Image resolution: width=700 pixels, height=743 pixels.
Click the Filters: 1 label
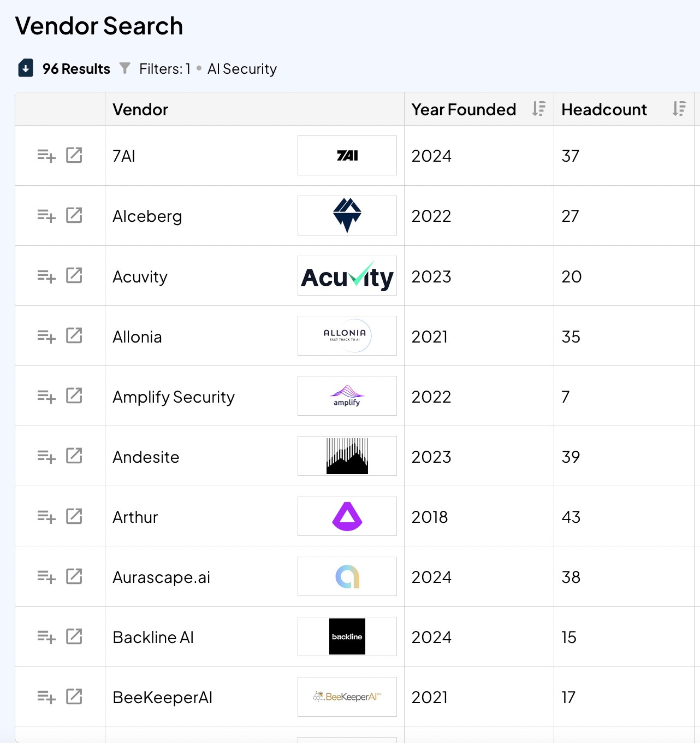click(164, 69)
